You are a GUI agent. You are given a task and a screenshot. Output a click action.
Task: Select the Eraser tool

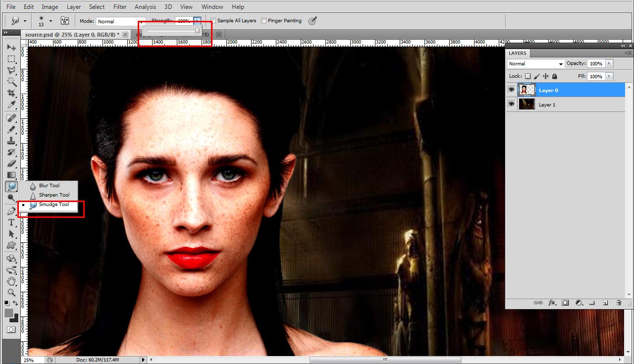(x=11, y=163)
